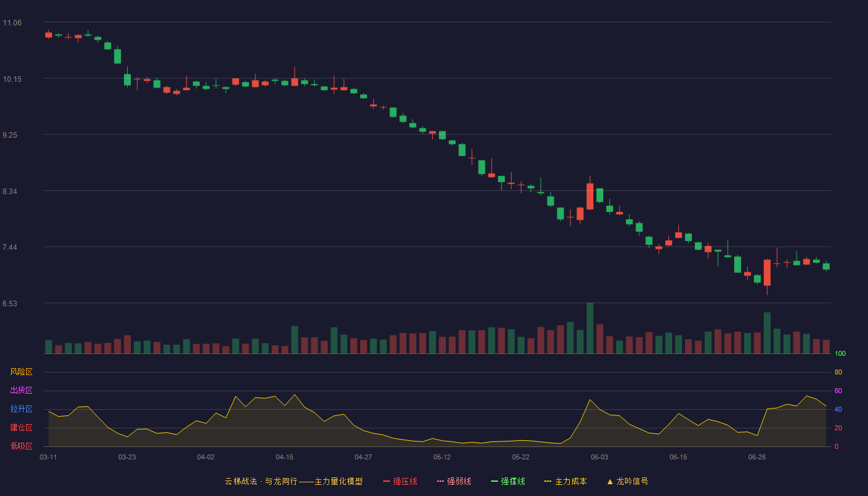
Task: Click the large red candlestick near 06-03
Action: coord(590,196)
